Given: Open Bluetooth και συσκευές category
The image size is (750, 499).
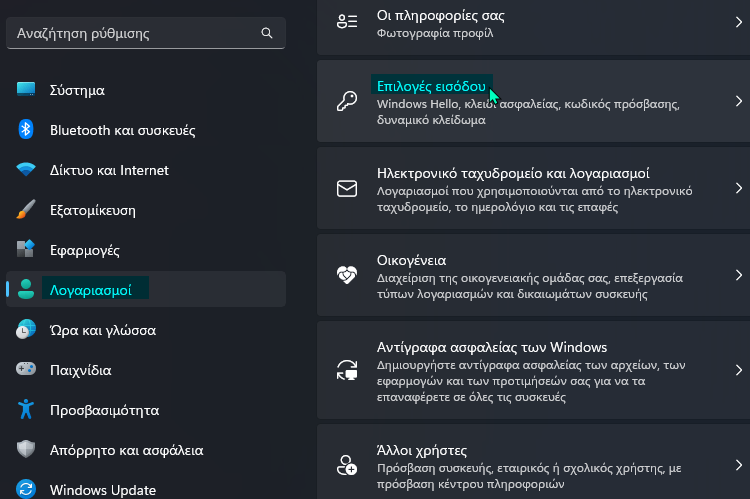Looking at the screenshot, I should [x=146, y=130].
